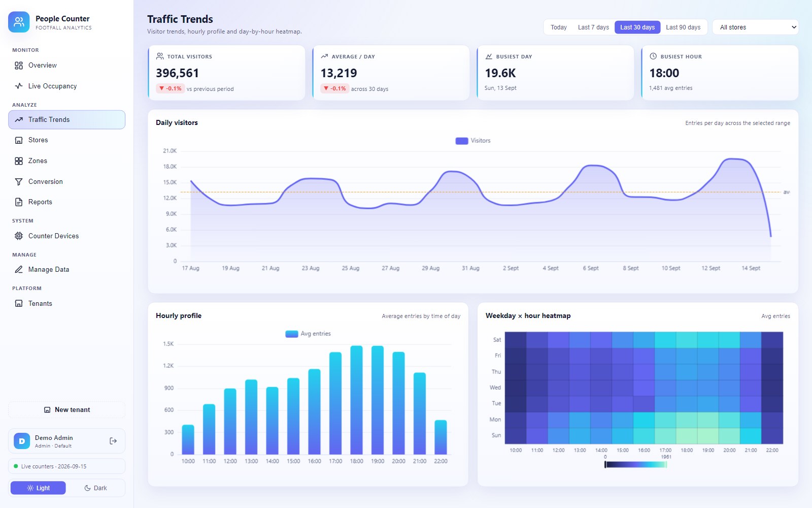Click the Sunday 19:00 heatmap cell

[x=708, y=436]
